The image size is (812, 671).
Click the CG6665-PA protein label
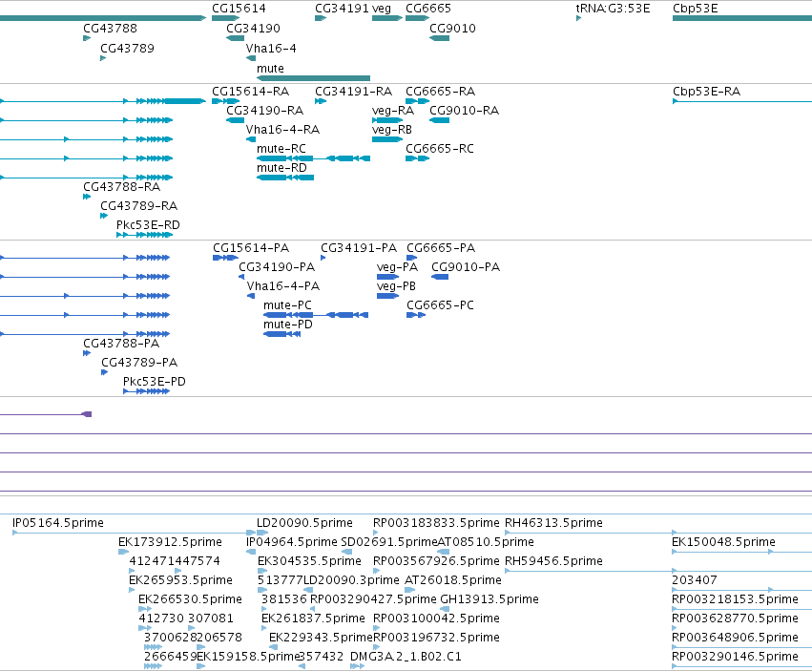click(441, 248)
